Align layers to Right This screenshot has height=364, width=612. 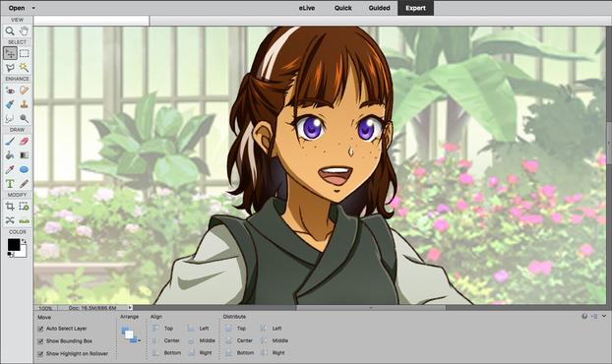point(200,352)
